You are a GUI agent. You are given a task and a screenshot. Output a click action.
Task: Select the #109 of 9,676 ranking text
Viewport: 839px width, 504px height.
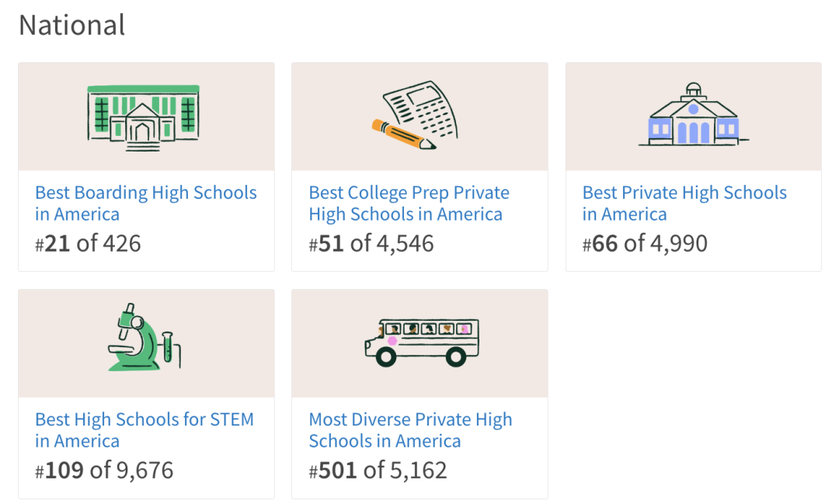[x=104, y=471]
